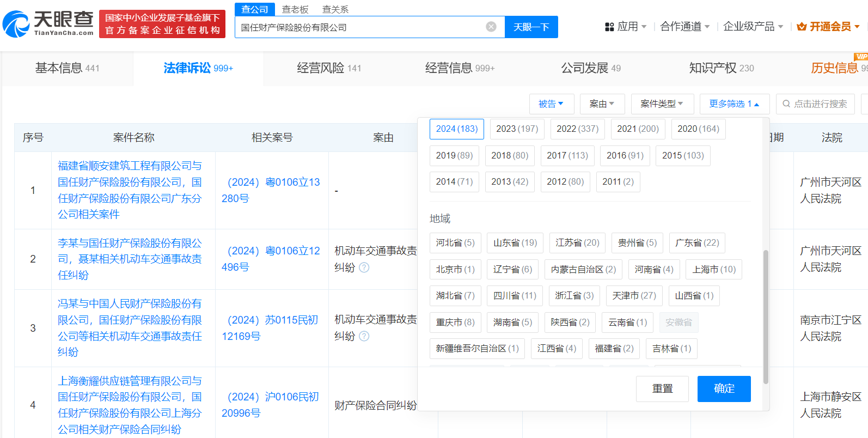Open the 案由 dropdown filter
Image resolution: width=868 pixels, height=438 pixels.
point(602,104)
